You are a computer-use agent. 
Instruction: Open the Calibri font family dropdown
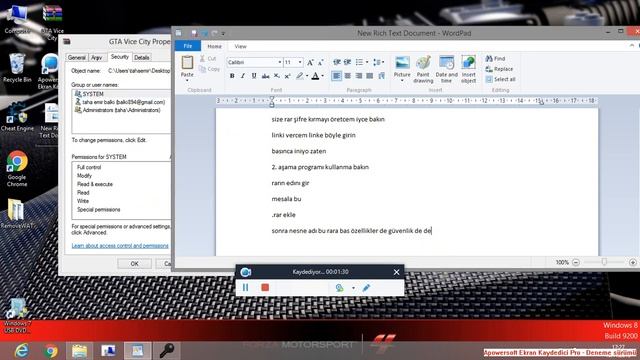point(280,62)
